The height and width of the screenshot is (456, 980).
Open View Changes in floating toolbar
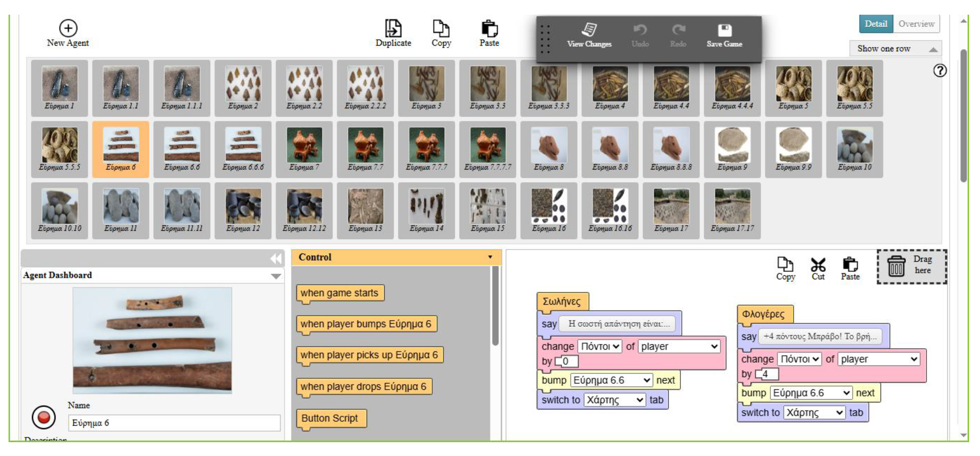click(589, 30)
